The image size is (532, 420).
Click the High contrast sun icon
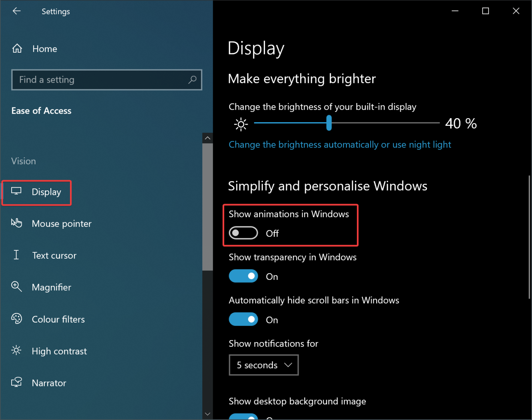point(16,351)
